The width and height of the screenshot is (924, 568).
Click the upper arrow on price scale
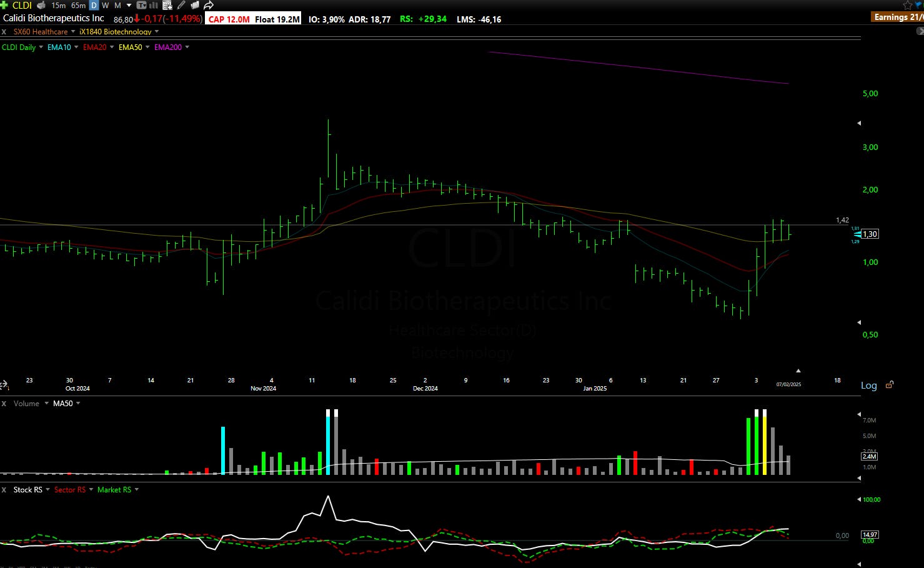pos(859,123)
